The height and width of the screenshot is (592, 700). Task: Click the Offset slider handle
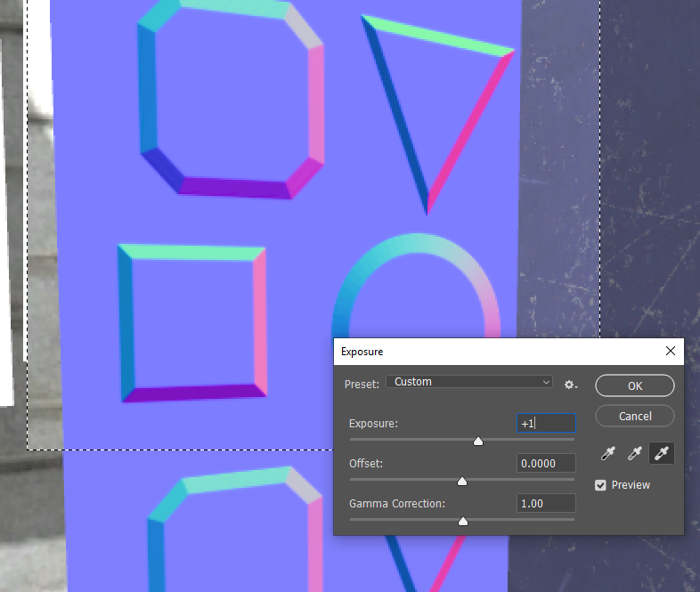[462, 481]
